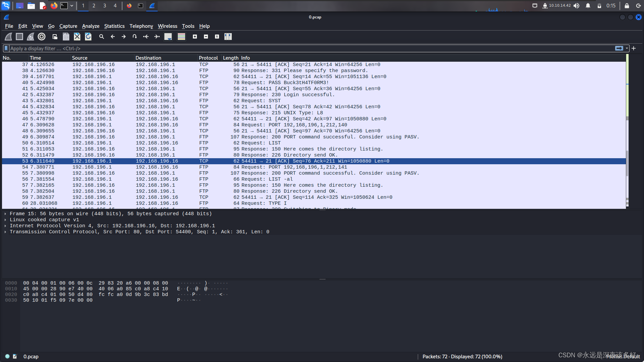The width and height of the screenshot is (644, 362).
Task: Apply display filter arrow button
Action: click(619, 48)
